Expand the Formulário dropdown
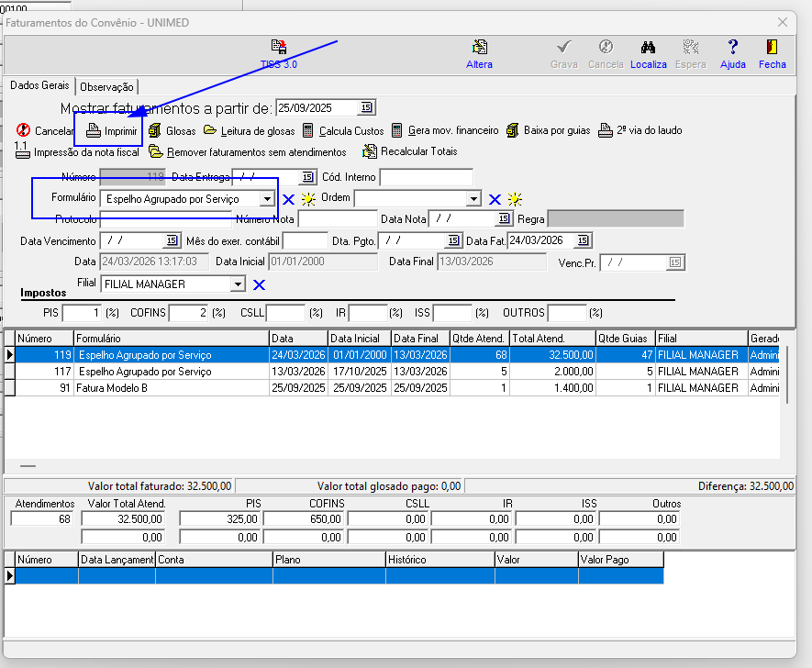Screen dimensions: 812x668 click(266, 199)
